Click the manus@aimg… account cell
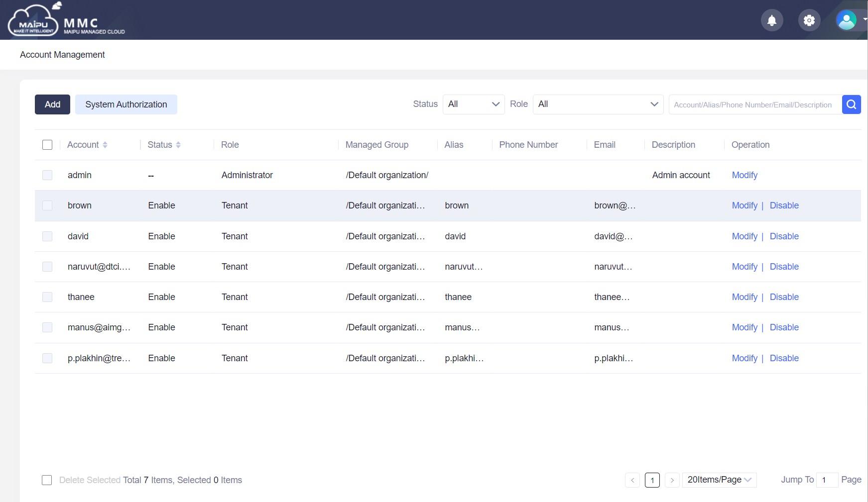Screen dimensions: 868x502 [x=99, y=327]
